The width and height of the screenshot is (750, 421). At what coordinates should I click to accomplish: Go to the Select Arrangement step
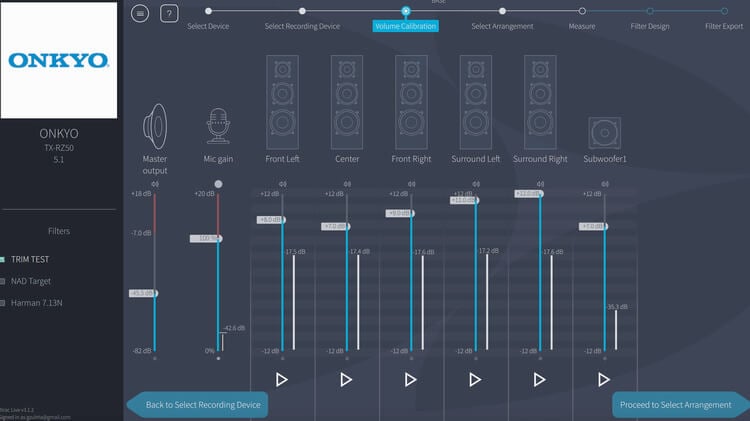click(x=502, y=26)
